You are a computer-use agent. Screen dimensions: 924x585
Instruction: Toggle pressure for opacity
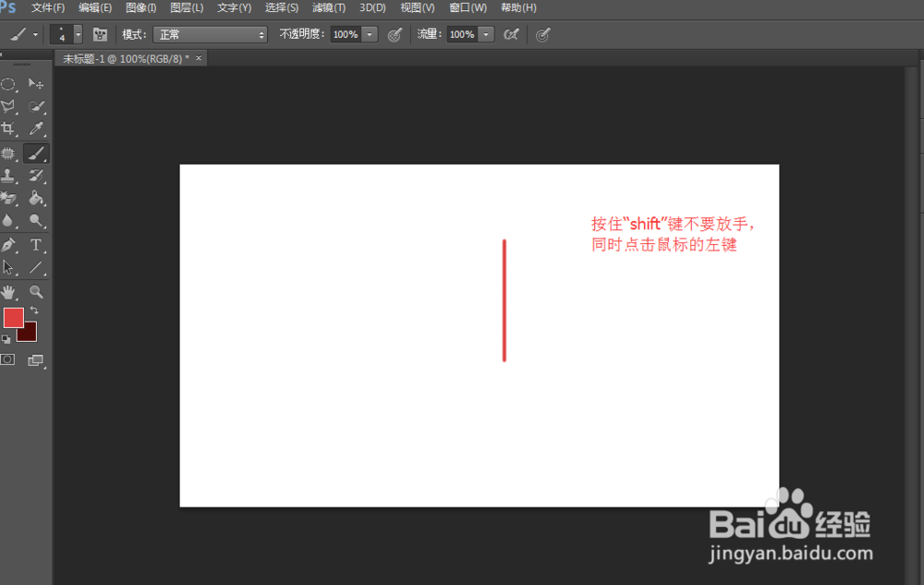coord(395,35)
